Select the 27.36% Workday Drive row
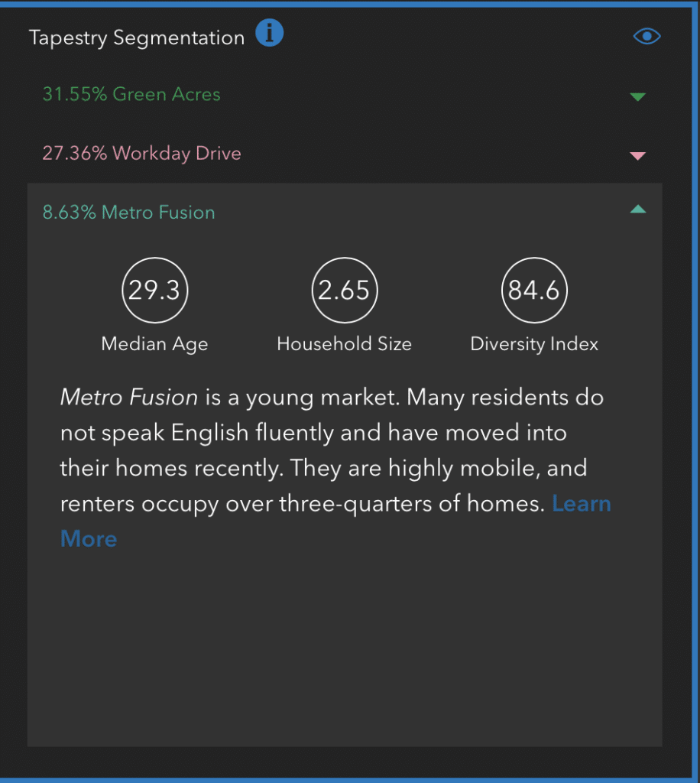This screenshot has width=700, height=783. coord(344,153)
